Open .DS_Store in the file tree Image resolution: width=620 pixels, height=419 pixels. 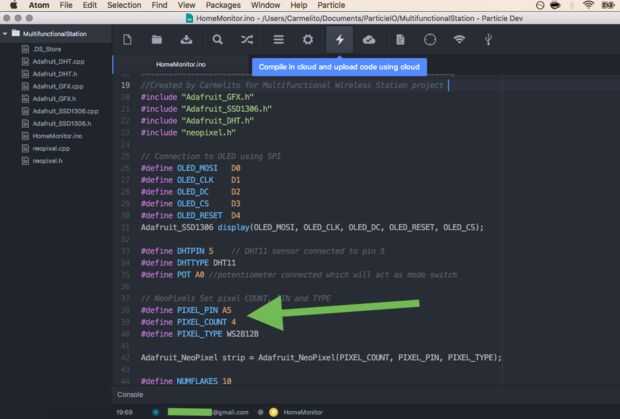tap(47, 49)
